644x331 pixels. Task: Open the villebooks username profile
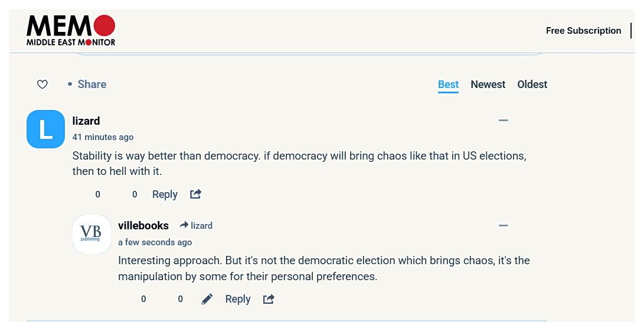coord(143,226)
